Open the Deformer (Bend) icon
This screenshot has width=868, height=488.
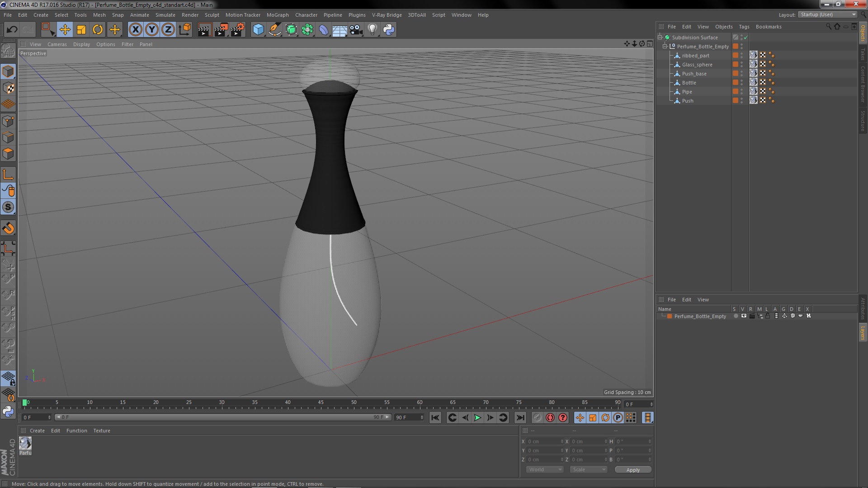point(324,30)
